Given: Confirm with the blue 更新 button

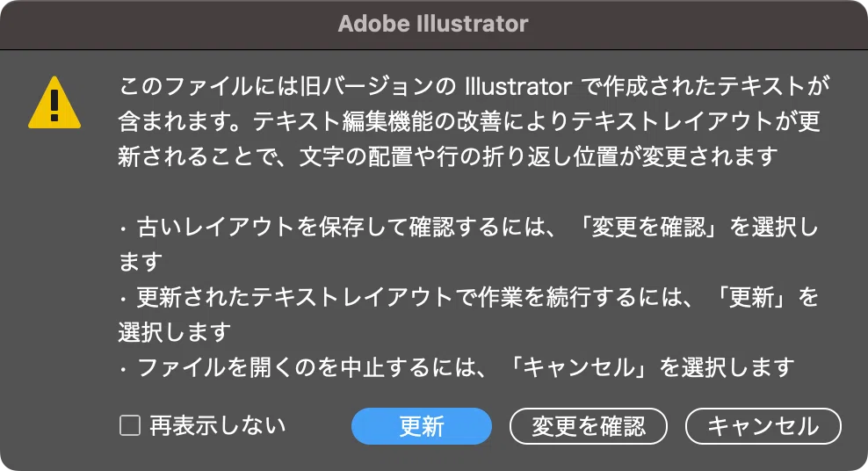Looking at the screenshot, I should 422,426.
